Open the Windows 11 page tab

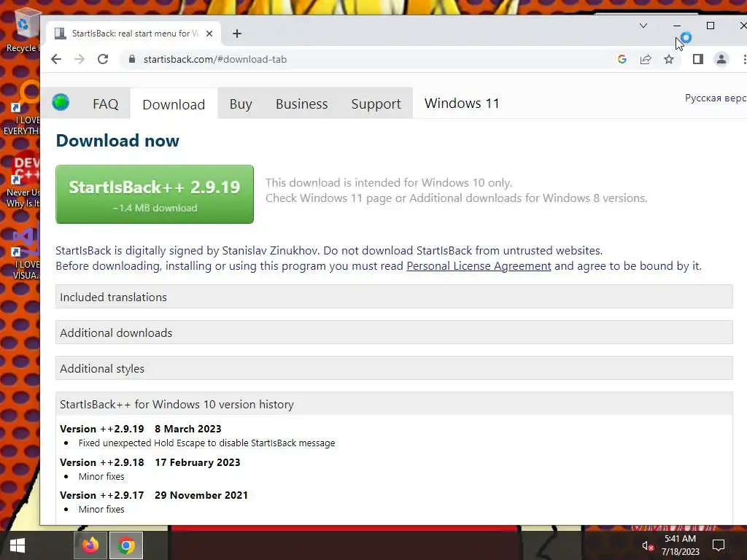462,104
